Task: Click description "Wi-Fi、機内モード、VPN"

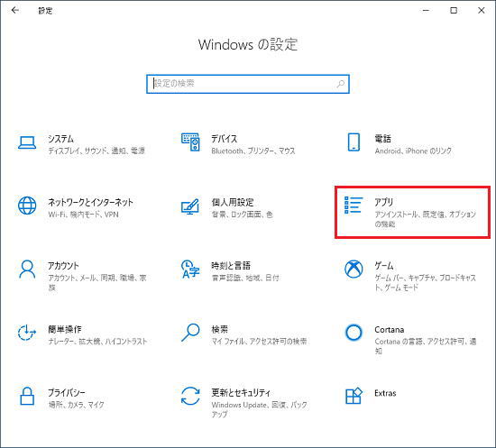Action: click(x=84, y=215)
